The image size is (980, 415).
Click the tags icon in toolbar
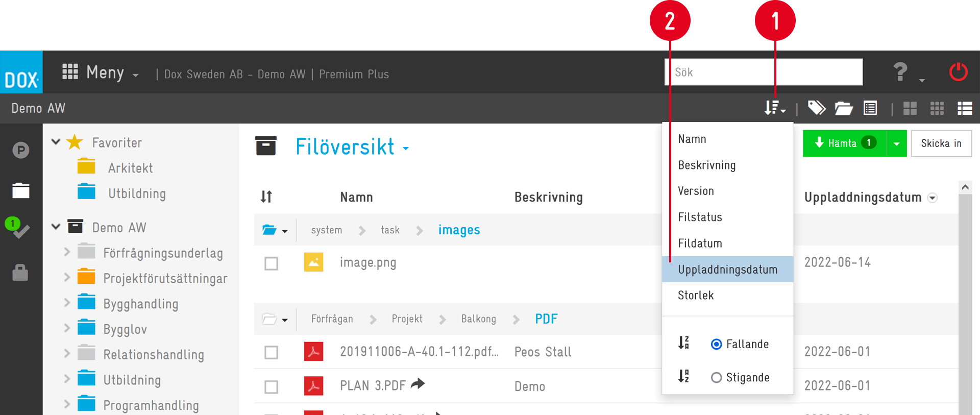[x=816, y=108]
